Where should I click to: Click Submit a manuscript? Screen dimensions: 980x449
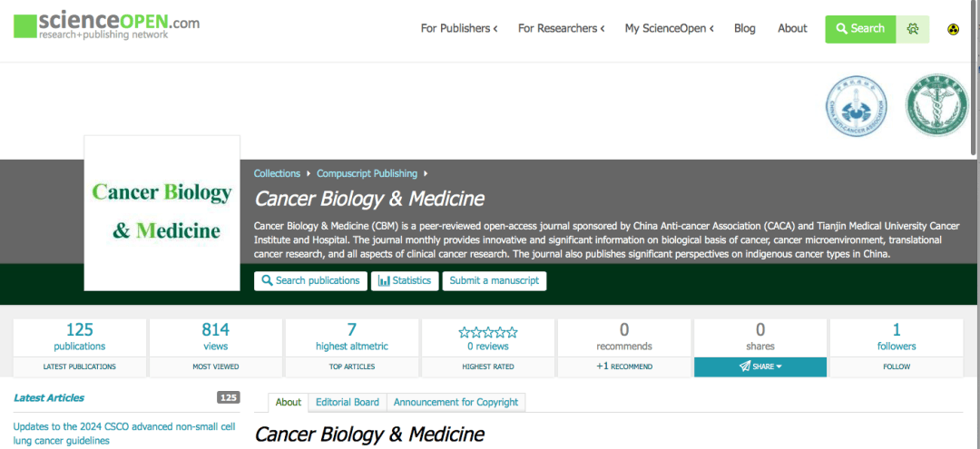pos(495,280)
